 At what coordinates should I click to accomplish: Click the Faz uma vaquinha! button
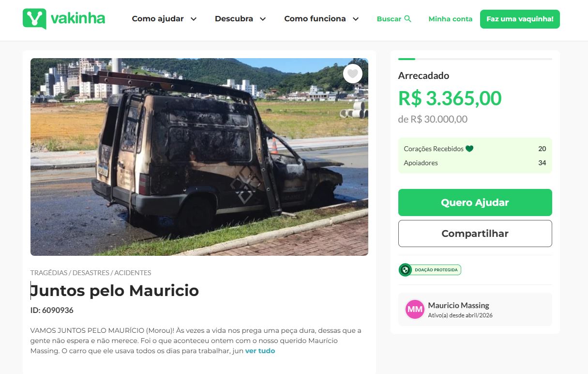coord(520,19)
